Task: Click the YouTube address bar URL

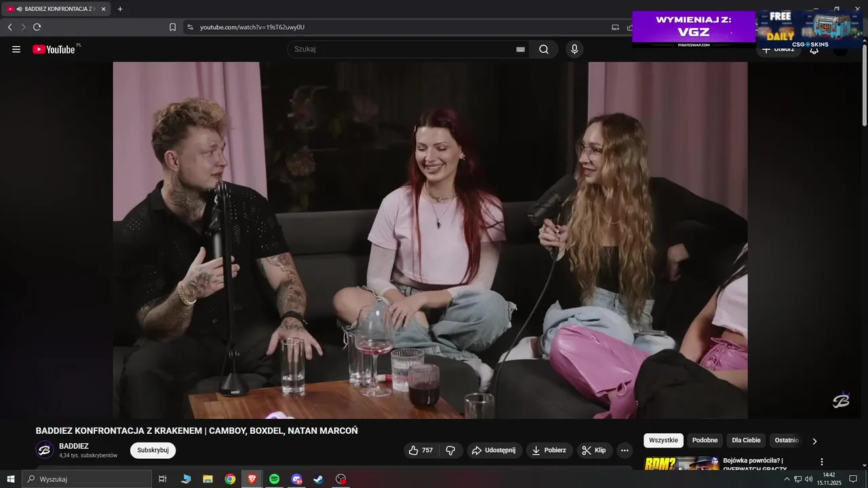Action: (x=252, y=27)
